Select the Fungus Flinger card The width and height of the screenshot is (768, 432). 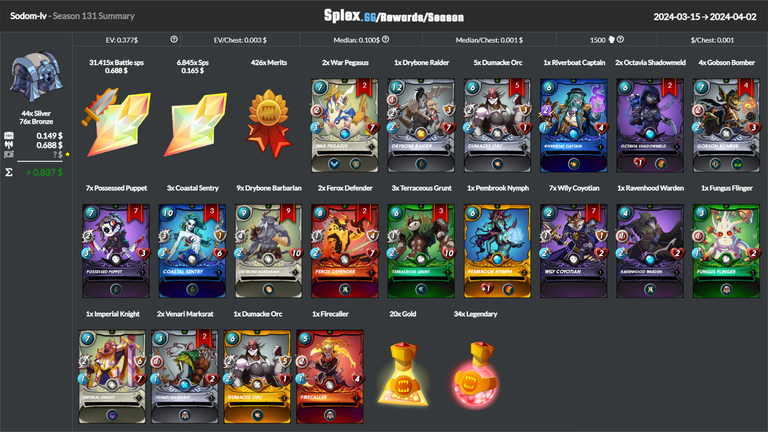[x=726, y=251]
